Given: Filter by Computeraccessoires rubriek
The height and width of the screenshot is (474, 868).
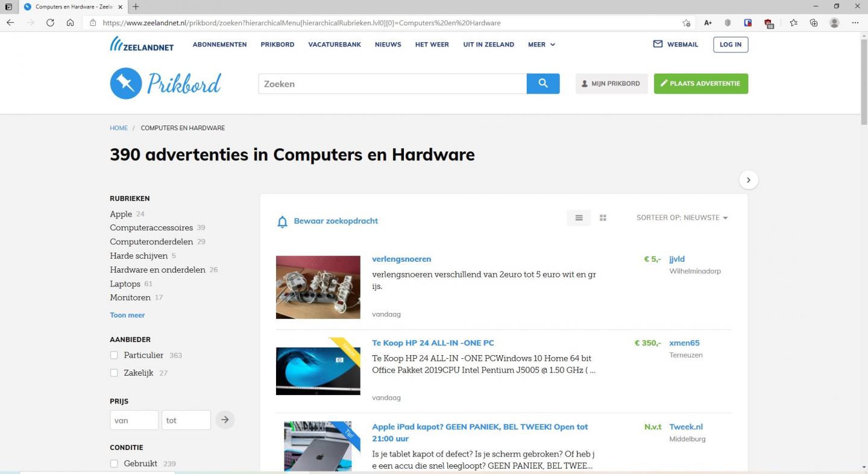Looking at the screenshot, I should 151,228.
